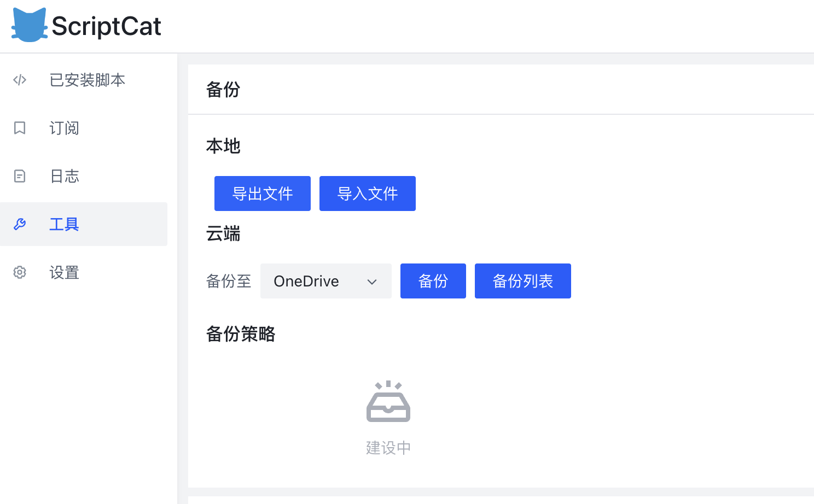This screenshot has height=504, width=814.
Task: Start a cloud backup with the 备份 button
Action: (x=433, y=281)
